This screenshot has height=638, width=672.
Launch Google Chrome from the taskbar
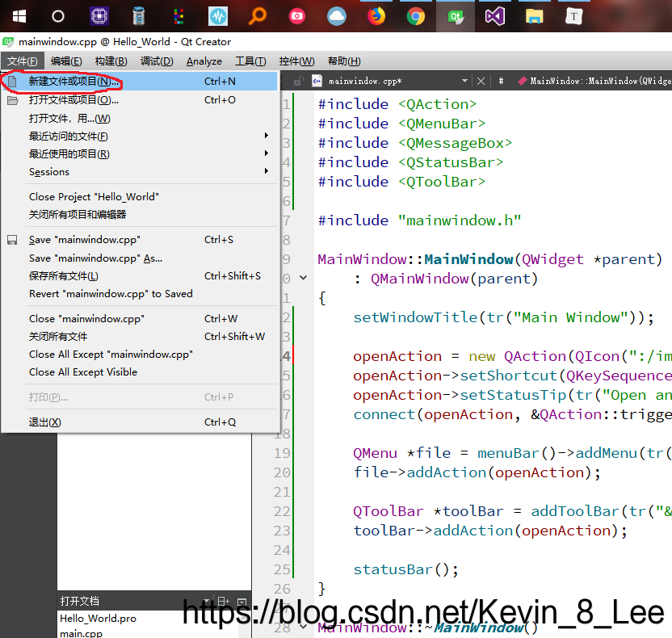click(x=416, y=17)
